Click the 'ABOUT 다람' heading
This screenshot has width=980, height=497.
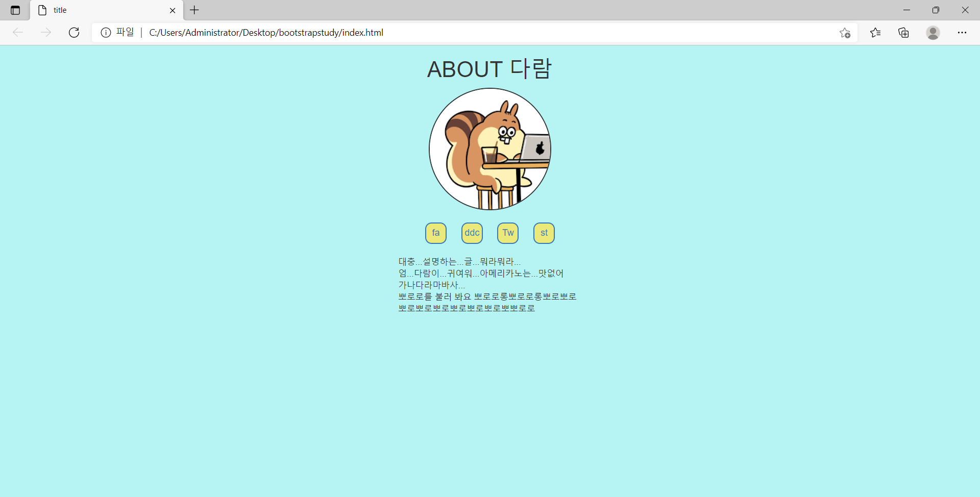point(489,69)
